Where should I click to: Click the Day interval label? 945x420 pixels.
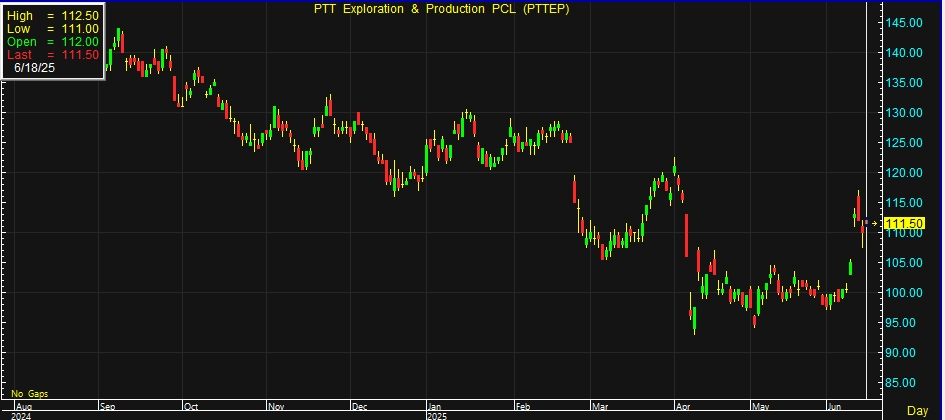918,410
